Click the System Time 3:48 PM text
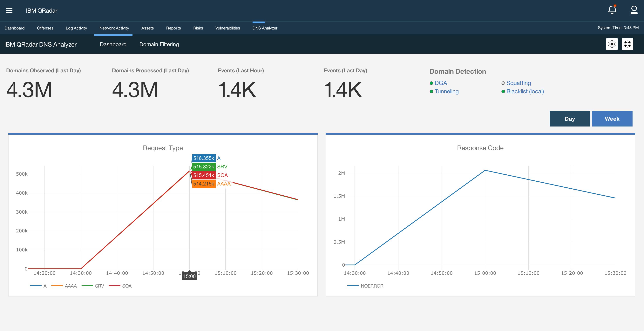The height and width of the screenshot is (331, 644). coord(618,28)
